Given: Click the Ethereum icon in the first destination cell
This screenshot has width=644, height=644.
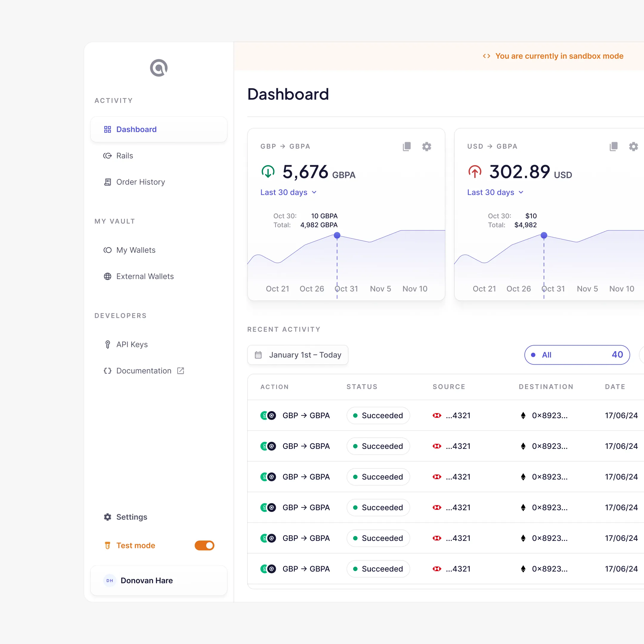Looking at the screenshot, I should tap(523, 415).
